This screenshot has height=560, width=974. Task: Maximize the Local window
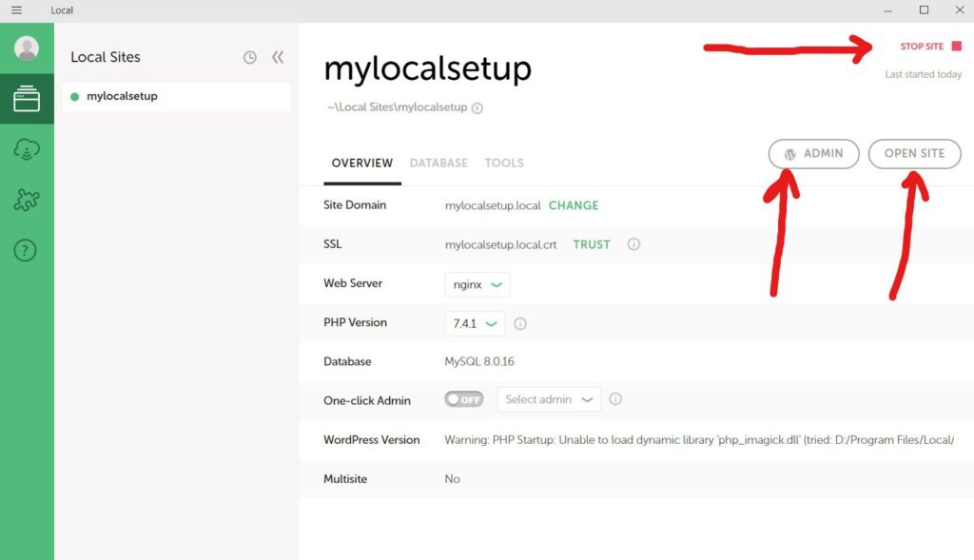click(925, 10)
